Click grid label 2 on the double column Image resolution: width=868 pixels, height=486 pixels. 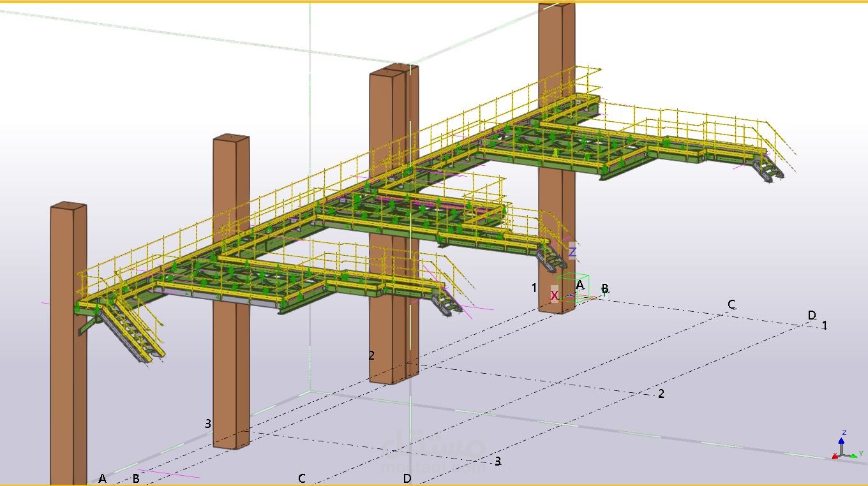coord(371,355)
